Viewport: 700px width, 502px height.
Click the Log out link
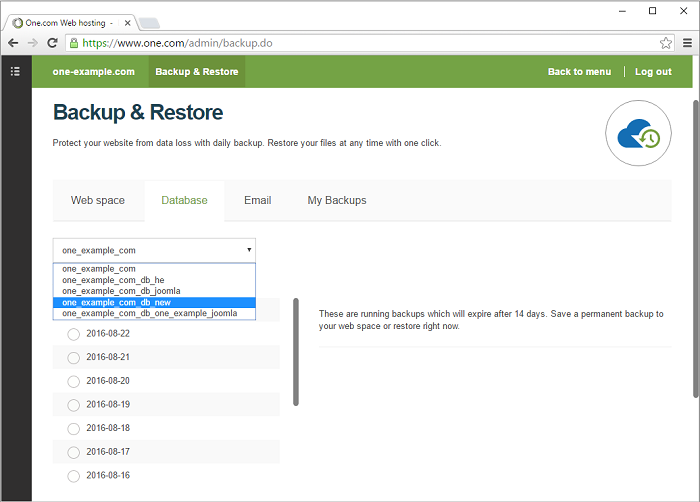(x=653, y=71)
